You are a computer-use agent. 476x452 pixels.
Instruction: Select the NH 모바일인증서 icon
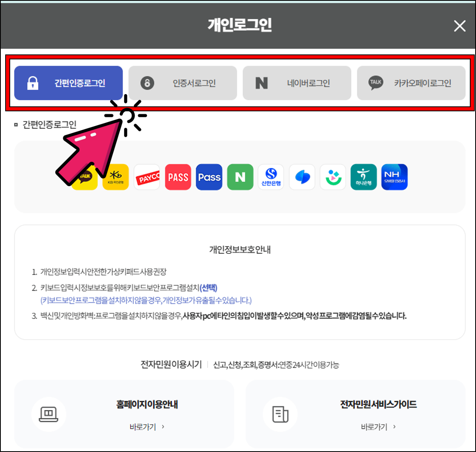394,177
